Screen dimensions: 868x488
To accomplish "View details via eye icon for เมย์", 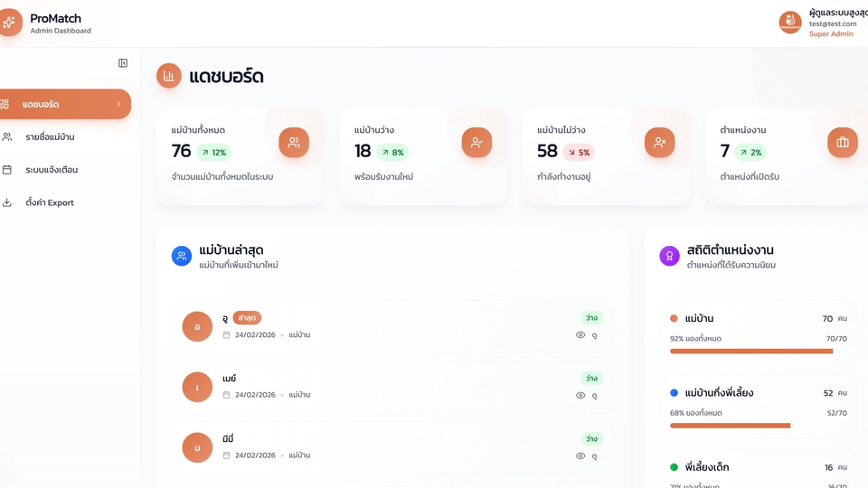I will click(x=580, y=395).
